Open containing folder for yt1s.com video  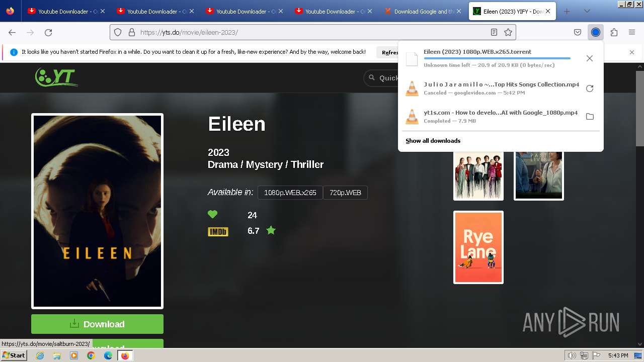(590, 117)
